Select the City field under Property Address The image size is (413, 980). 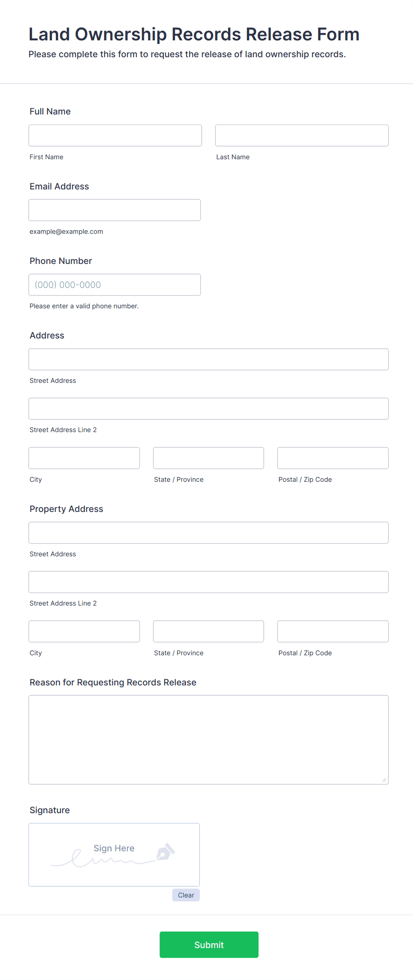pyautogui.click(x=84, y=631)
